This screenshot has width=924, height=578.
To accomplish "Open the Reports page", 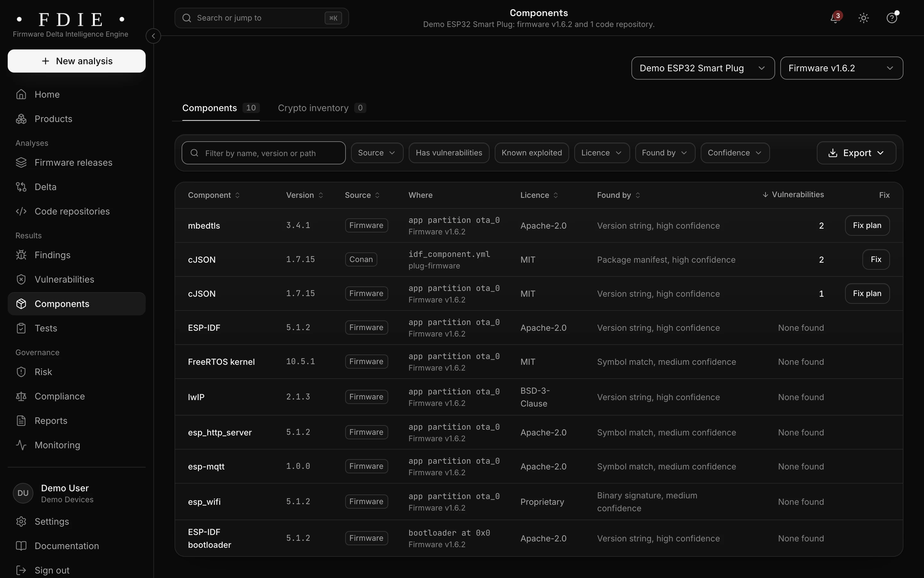I will [x=76, y=421].
